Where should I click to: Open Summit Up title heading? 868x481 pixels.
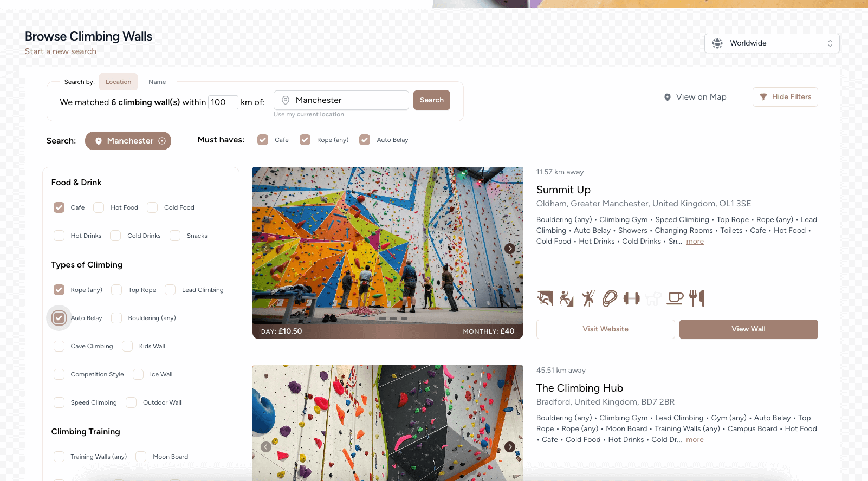(563, 190)
